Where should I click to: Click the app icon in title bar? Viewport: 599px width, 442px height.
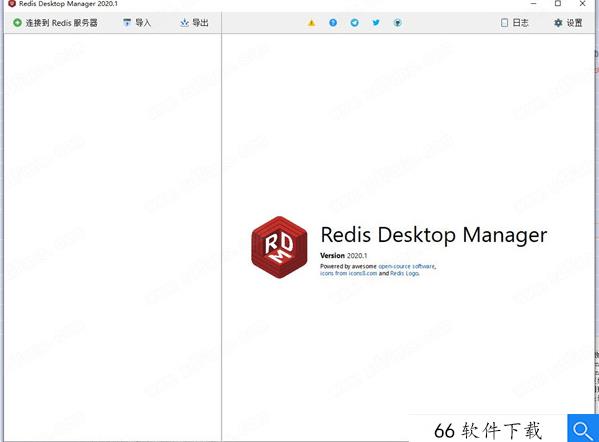click(12, 3)
